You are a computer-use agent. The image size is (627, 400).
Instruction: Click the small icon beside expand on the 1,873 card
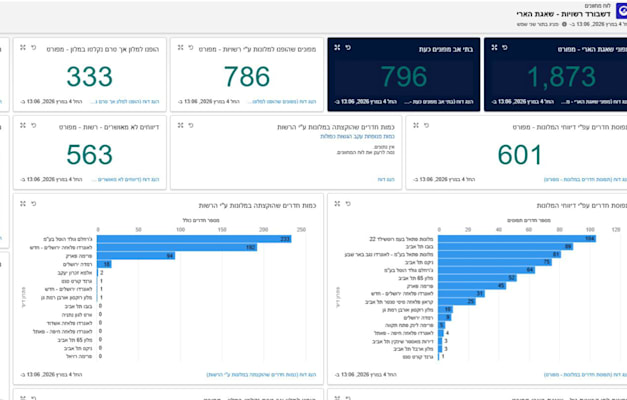pyautogui.click(x=505, y=48)
